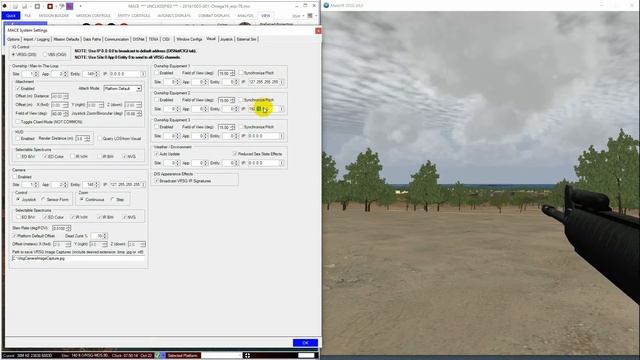Select Joystick camera control radio button

(x=18, y=199)
